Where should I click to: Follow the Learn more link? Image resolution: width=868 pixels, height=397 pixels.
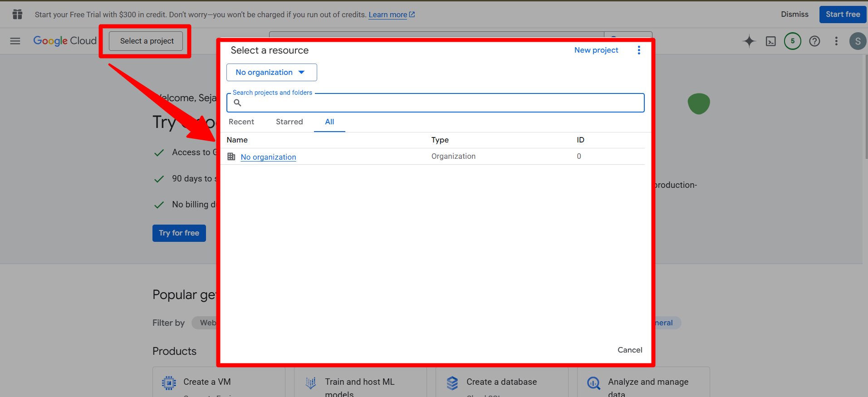[x=392, y=15]
